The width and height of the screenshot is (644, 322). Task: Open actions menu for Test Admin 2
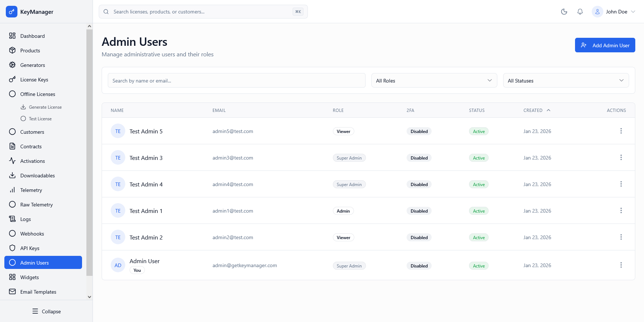[x=621, y=237]
